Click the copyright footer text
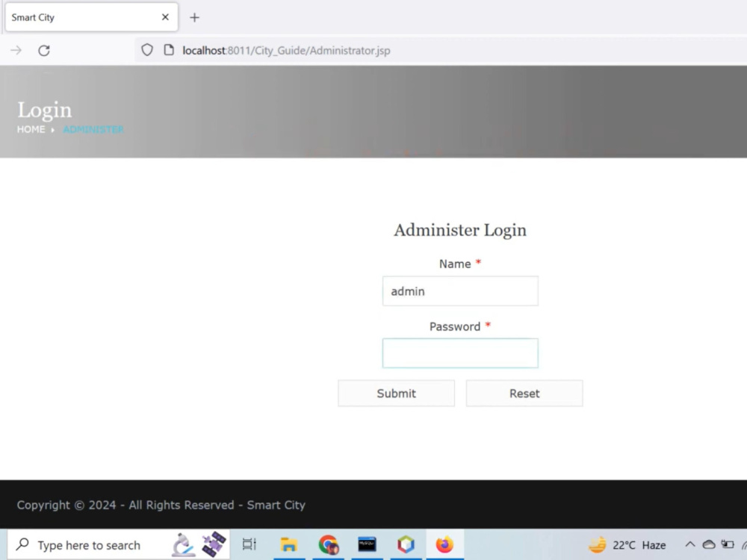Viewport: 747px width, 560px height. point(161,505)
